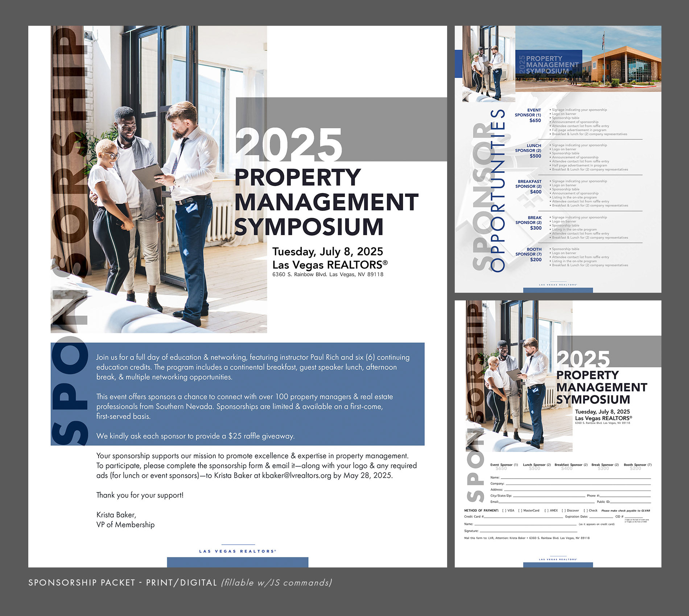
Task: Click 'SPONSORSHIP PACKET - PRINT/DIGITAL' caption
Action: [x=123, y=583]
